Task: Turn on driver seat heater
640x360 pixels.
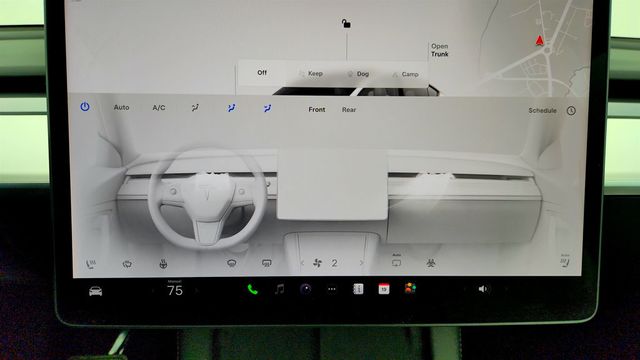Action: click(x=91, y=264)
